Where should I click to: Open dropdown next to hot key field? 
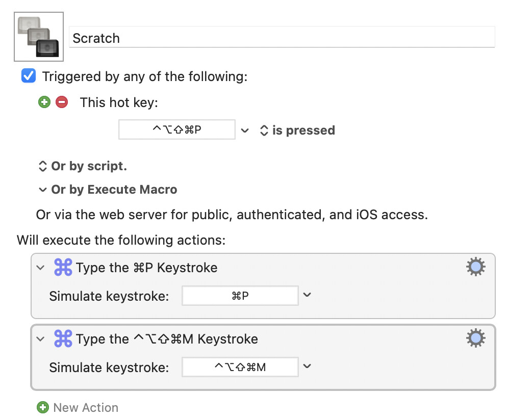pos(245,130)
